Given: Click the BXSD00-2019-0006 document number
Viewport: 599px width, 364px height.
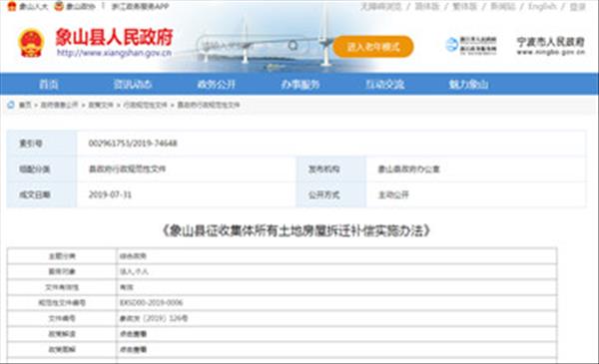Looking at the screenshot, I should [152, 303].
